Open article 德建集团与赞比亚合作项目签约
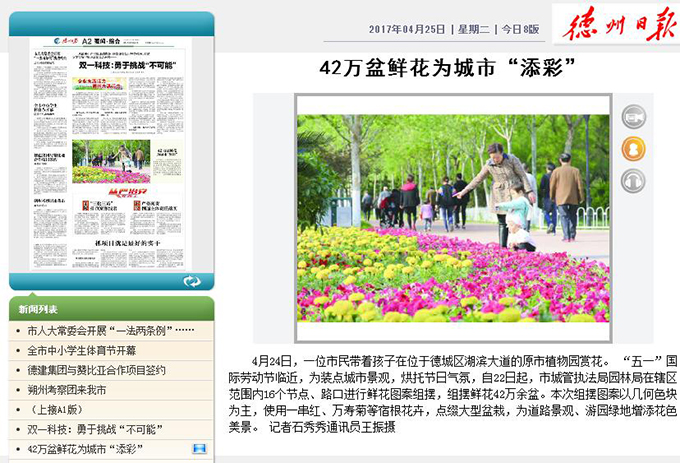This screenshot has height=463, width=680. pyautogui.click(x=96, y=370)
